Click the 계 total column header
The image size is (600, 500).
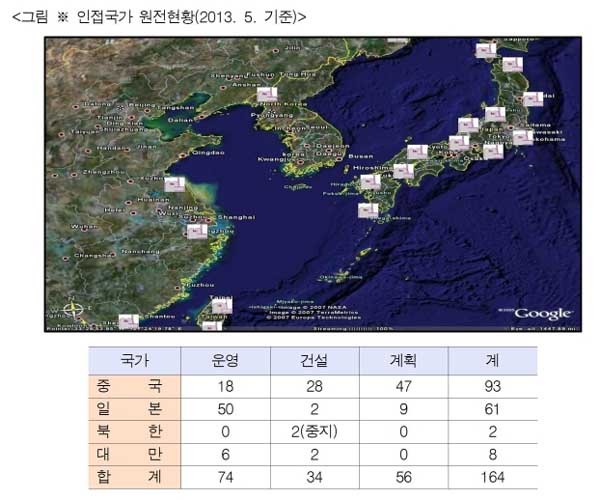492,360
